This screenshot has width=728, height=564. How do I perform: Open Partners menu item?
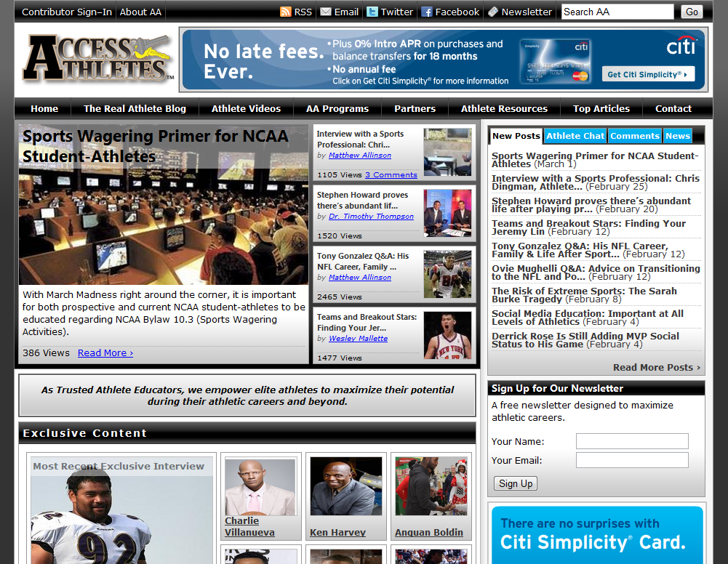click(415, 108)
